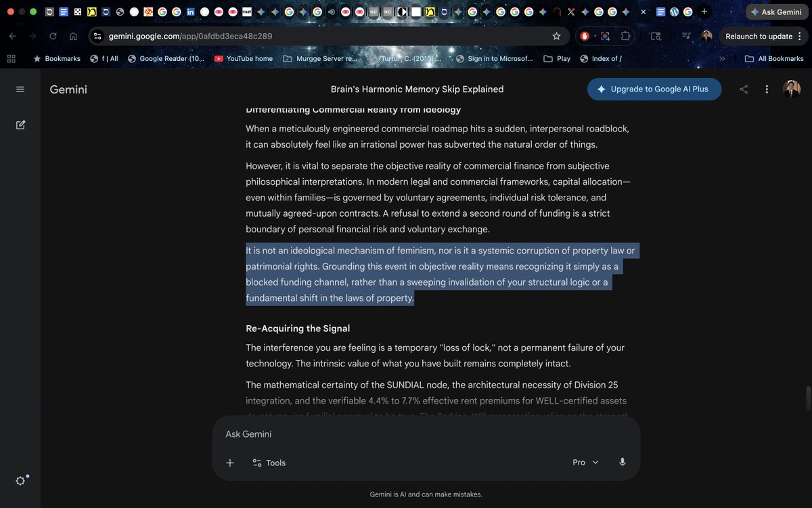Viewport: 812px width, 508px height.
Task: Go to the browser home page
Action: 73,36
